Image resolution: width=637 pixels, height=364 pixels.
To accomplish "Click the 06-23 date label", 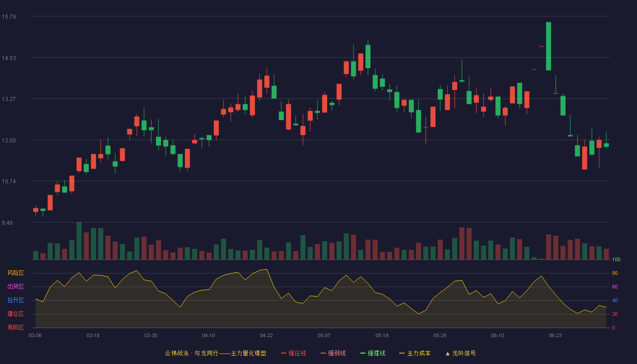I will [x=555, y=335].
